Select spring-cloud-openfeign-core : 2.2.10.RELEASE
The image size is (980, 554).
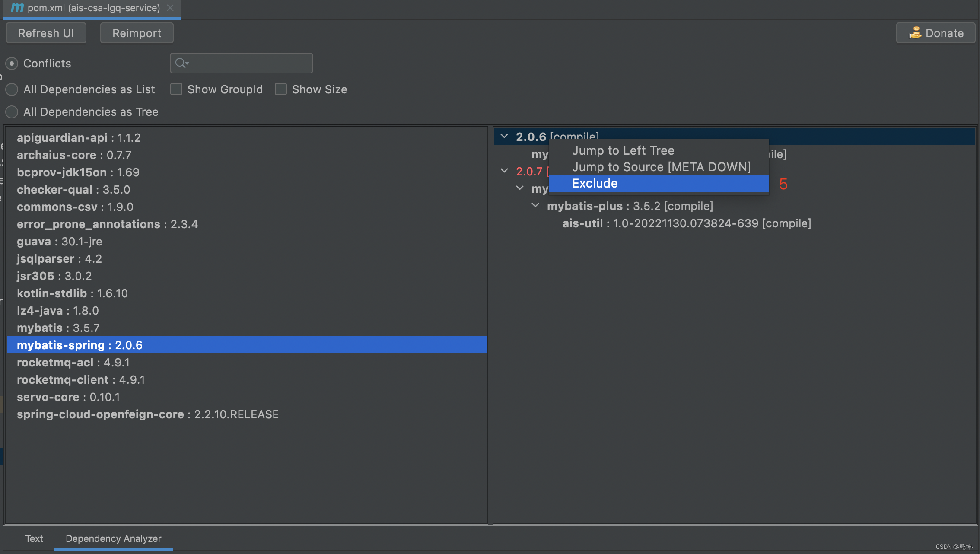pos(247,414)
